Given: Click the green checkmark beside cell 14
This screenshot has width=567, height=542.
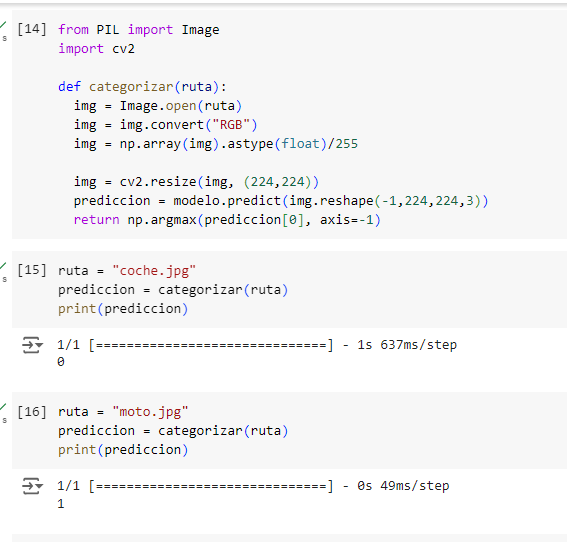Looking at the screenshot, I should tap(3, 25).
